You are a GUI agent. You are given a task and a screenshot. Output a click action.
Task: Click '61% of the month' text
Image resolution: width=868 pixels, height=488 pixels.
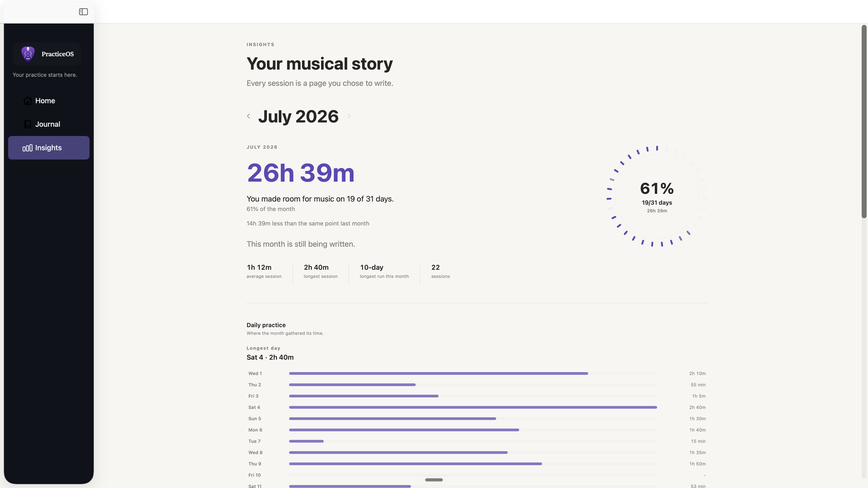(271, 209)
